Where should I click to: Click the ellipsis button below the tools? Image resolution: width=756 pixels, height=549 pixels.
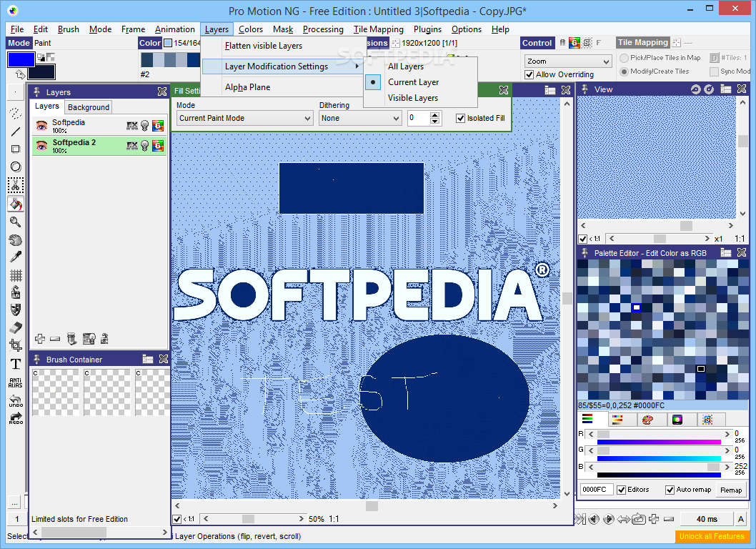pyautogui.click(x=15, y=503)
